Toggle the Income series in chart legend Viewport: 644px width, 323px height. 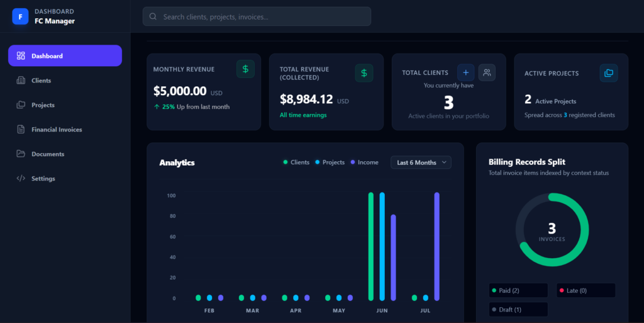click(x=364, y=162)
